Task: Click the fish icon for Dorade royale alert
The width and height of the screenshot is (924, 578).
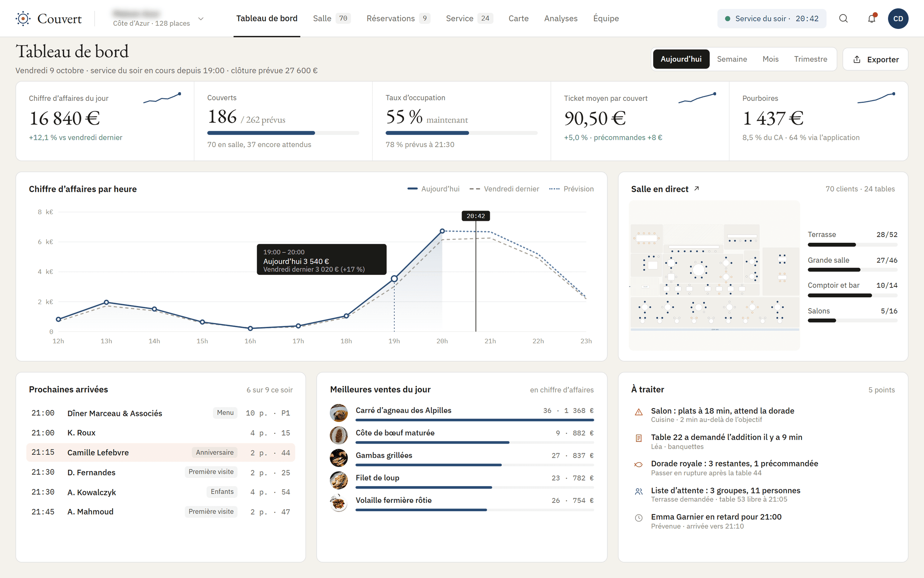Action: coord(638,465)
